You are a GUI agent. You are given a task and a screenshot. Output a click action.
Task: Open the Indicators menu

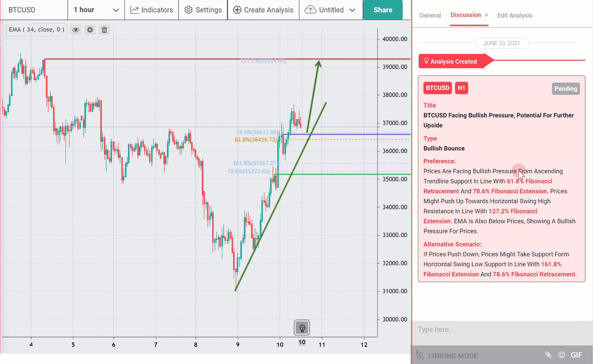(x=152, y=10)
